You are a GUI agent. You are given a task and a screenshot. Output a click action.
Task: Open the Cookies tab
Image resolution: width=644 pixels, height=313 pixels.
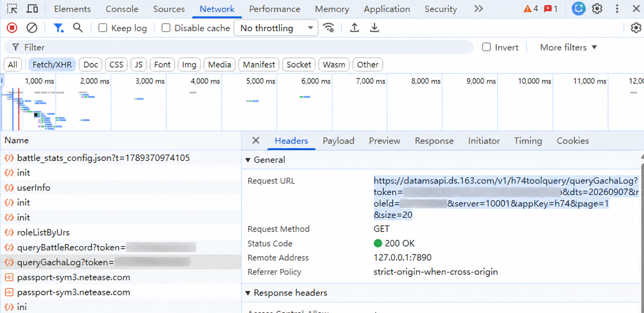pyautogui.click(x=573, y=141)
